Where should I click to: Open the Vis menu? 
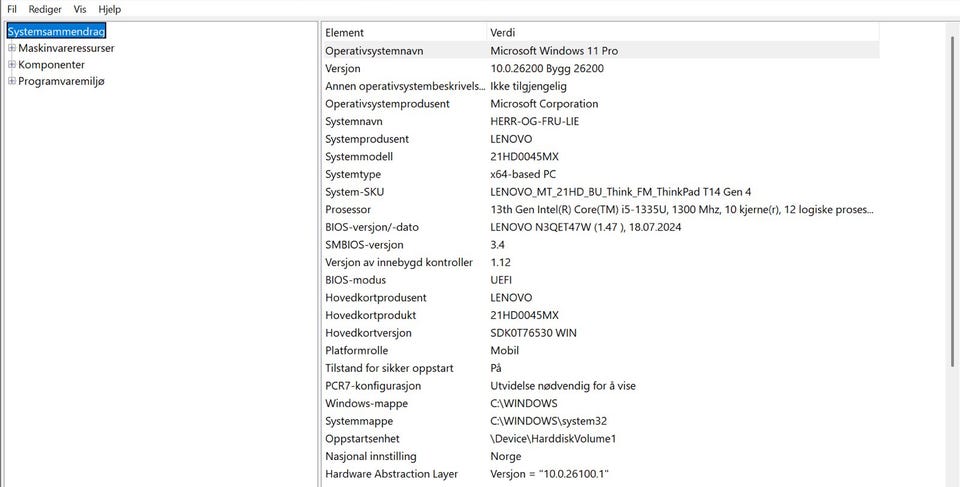pos(80,9)
